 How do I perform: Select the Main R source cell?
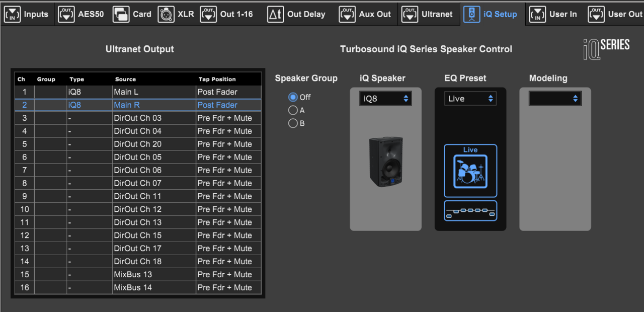[x=154, y=105]
